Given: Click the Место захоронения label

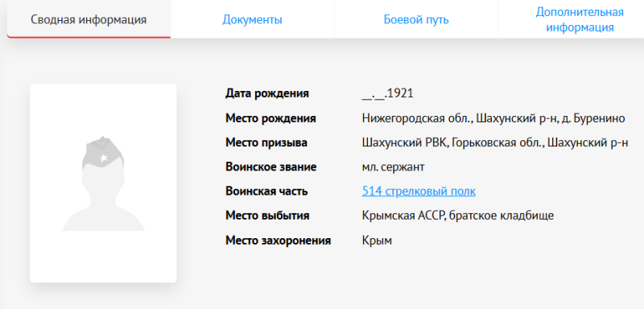Looking at the screenshot, I should click(278, 241).
